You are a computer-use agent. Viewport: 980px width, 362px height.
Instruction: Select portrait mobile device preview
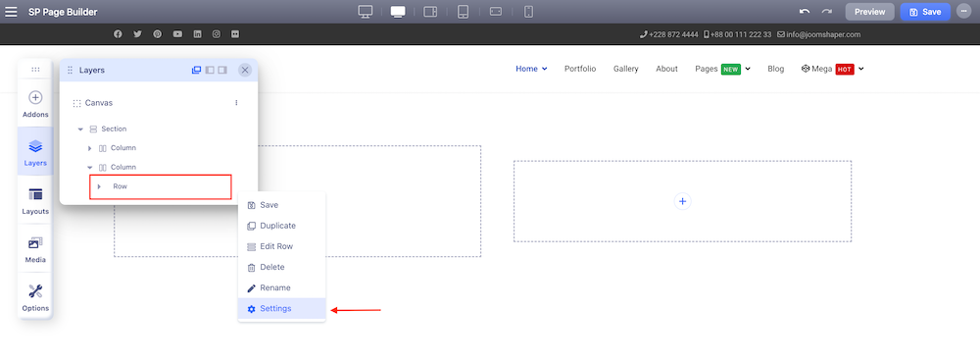[529, 12]
